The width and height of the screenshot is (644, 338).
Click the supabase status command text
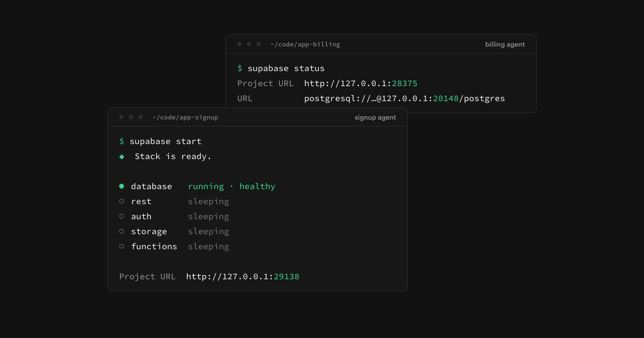point(286,68)
